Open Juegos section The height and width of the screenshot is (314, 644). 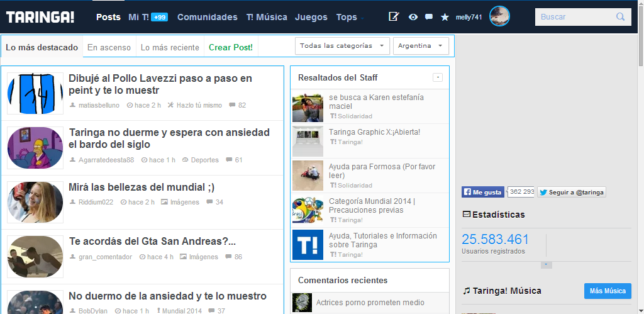pyautogui.click(x=311, y=17)
